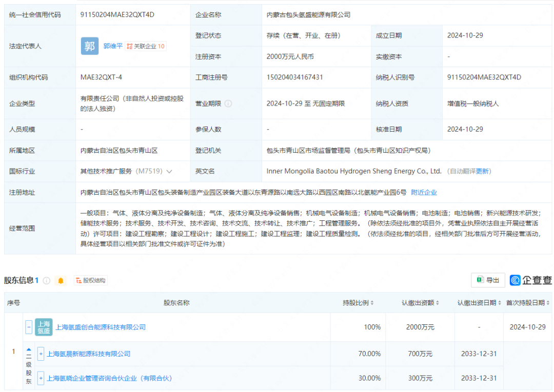Collapse the 二级股东 section arrow
Image resolution: width=554 pixels, height=392 pixels.
(x=29, y=349)
